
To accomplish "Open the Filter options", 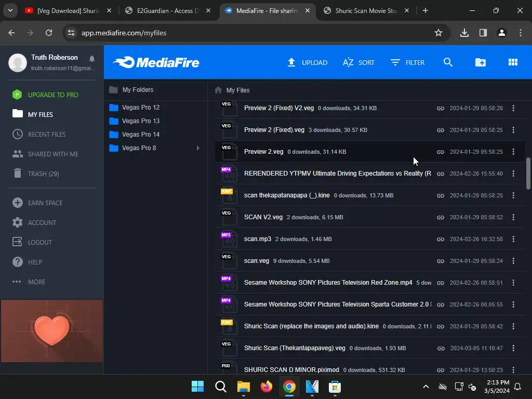I will pos(407,62).
